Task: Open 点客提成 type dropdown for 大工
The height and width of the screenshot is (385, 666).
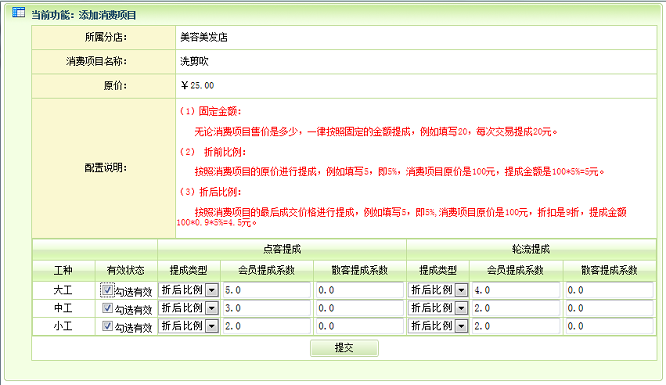Action: (189, 290)
